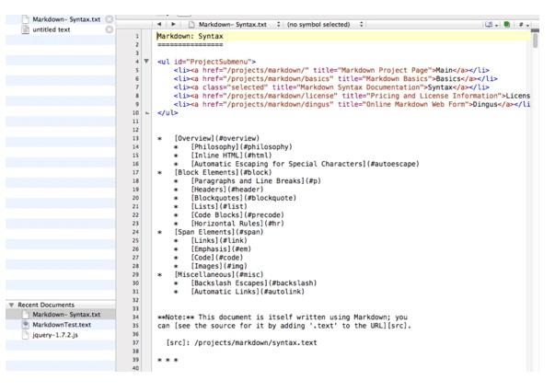Click the [Paragraphs and Line Breaks](#p) entry
555x392 pixels.
[256, 180]
